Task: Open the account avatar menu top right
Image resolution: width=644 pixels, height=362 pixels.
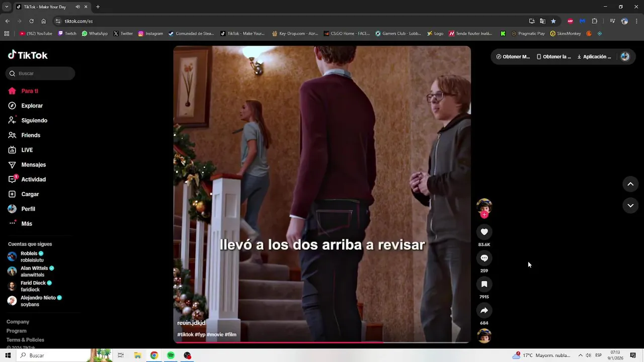Action: [x=625, y=57]
